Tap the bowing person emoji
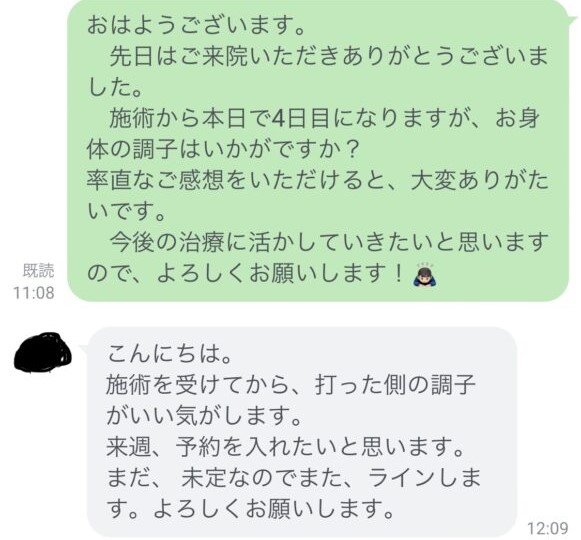This screenshot has height=540, width=581. (425, 275)
